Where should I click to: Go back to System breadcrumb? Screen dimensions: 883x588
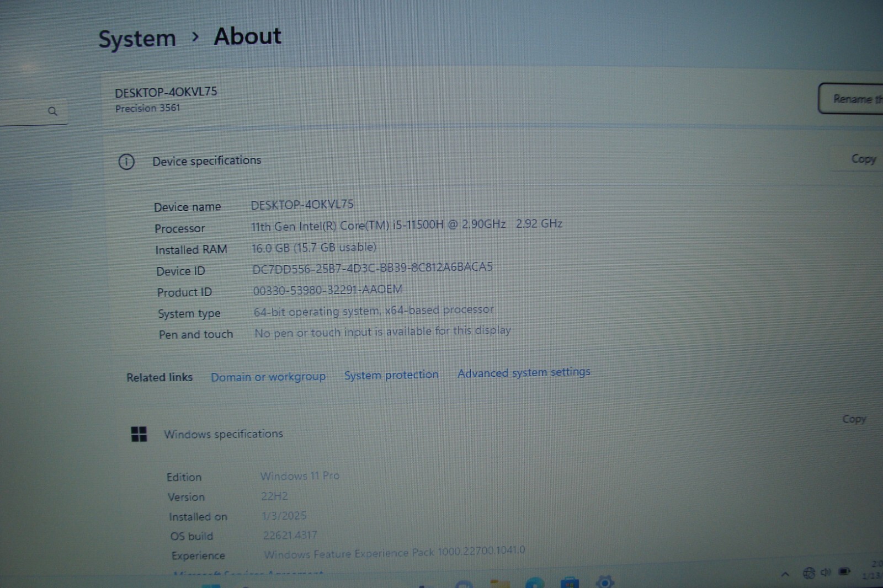[x=137, y=39]
